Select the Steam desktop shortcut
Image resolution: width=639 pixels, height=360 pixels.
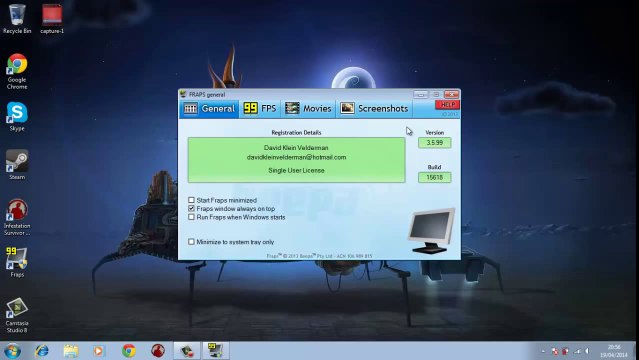pos(17,165)
